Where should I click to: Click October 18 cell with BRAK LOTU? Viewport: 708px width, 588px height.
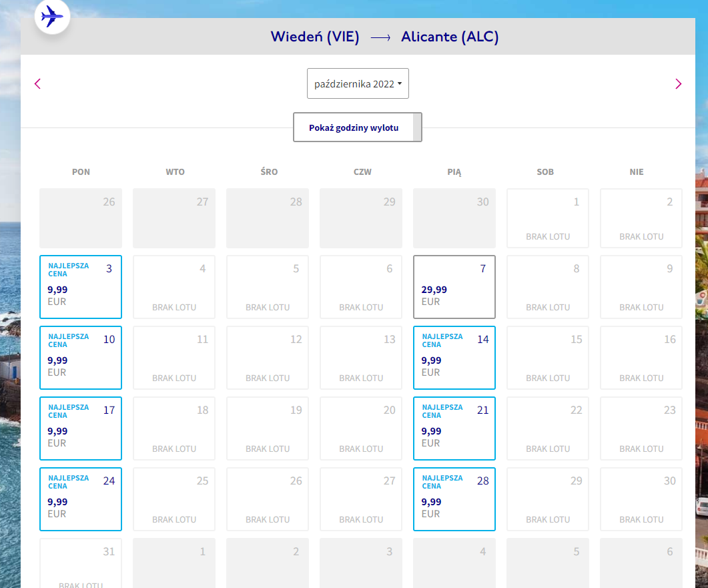174,428
